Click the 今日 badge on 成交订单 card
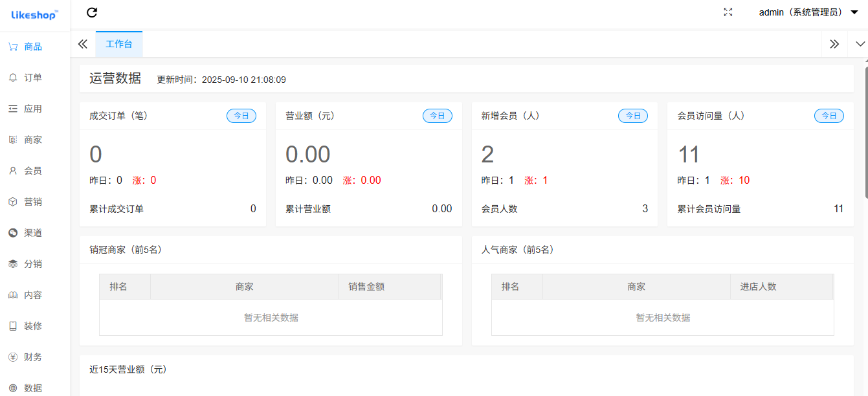The width and height of the screenshot is (868, 396). point(241,116)
